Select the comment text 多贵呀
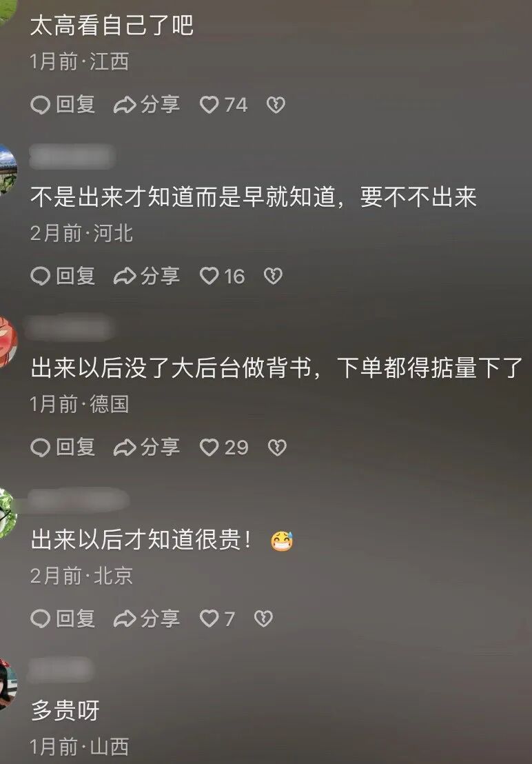Image resolution: width=532 pixels, height=764 pixels. [65, 710]
